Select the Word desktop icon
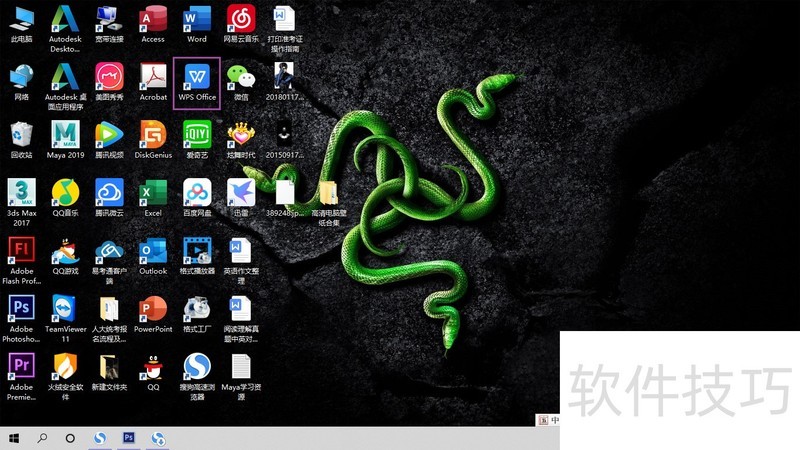The height and width of the screenshot is (450, 800). click(197, 24)
